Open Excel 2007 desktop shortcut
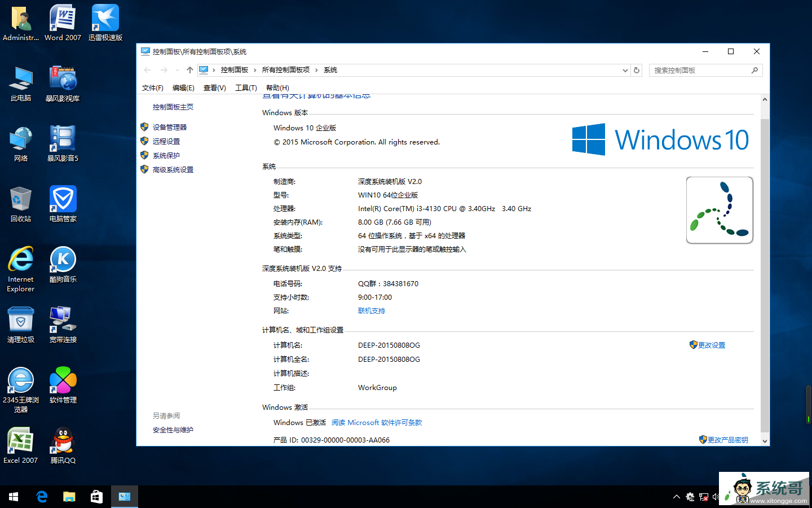The width and height of the screenshot is (812, 508). point(21,446)
